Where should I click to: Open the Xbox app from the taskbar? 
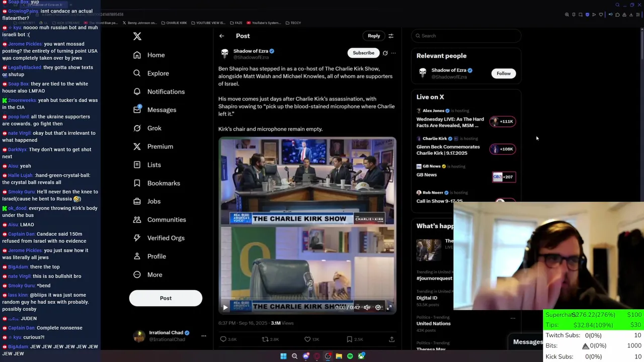[361, 356]
